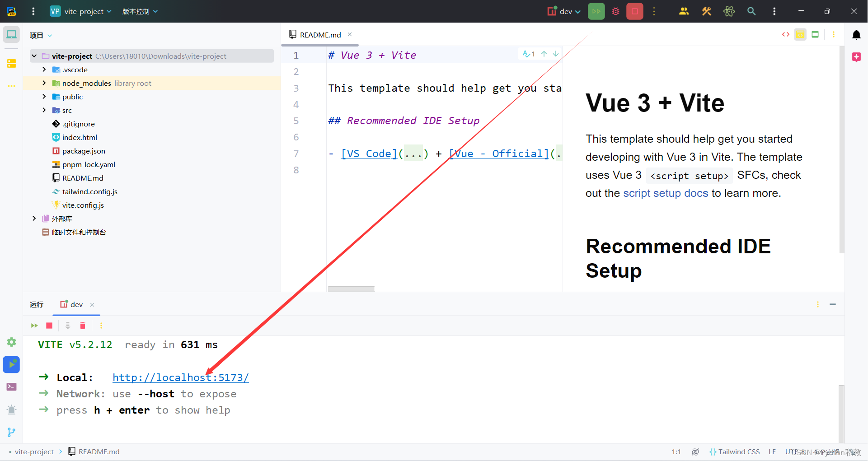The image size is (868, 461).
Task: Open the pink bookmark plugin icon
Action: point(856,57)
